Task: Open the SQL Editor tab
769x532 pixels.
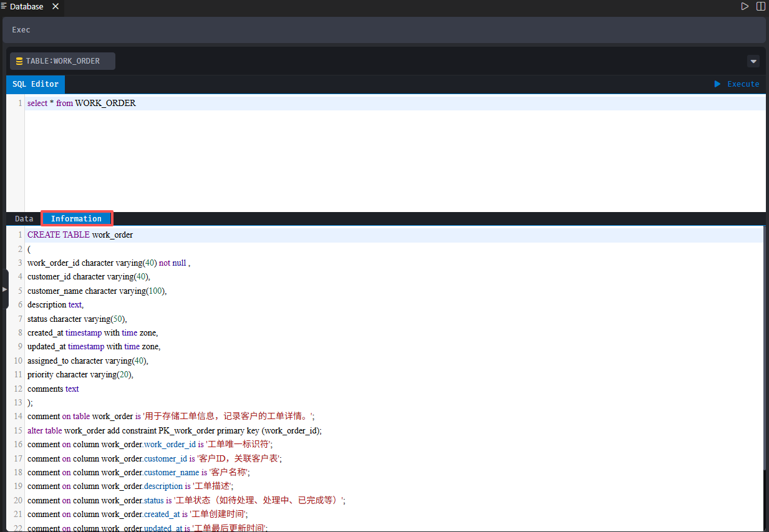Action: coord(36,84)
